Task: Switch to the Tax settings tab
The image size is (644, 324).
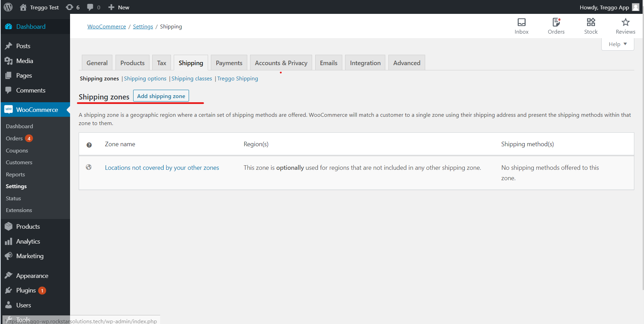Action: [x=162, y=63]
